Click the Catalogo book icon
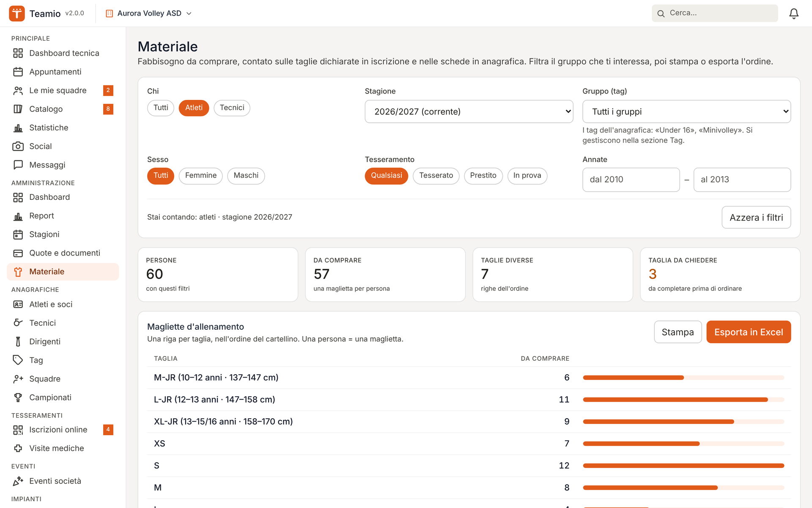 pos(18,109)
